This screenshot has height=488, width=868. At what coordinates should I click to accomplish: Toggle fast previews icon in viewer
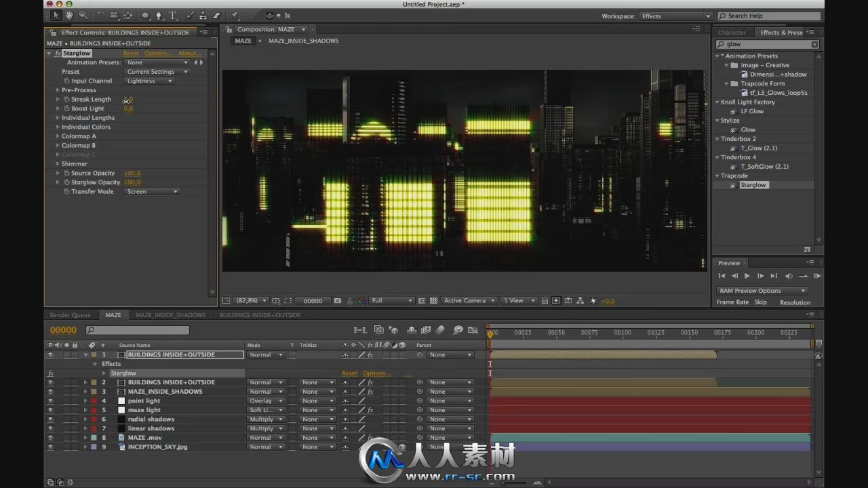coord(556,300)
